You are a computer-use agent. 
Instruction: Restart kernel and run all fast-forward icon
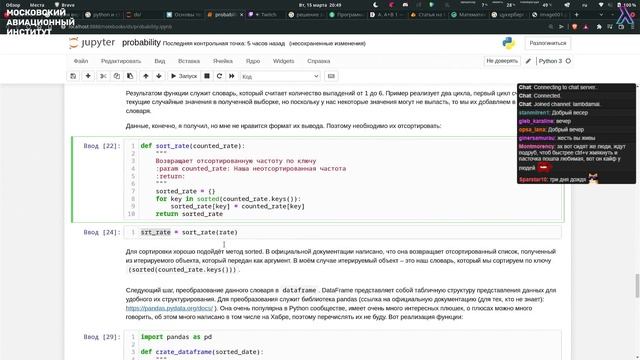click(232, 76)
